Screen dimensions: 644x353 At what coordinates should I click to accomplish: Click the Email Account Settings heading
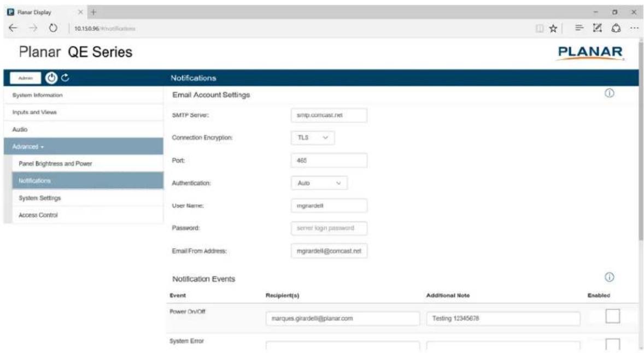pos(211,95)
